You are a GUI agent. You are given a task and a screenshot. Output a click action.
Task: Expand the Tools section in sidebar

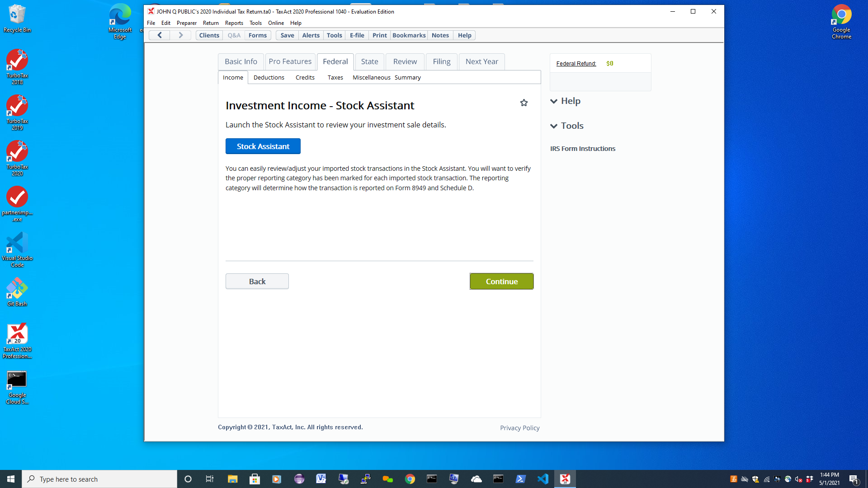tap(567, 126)
